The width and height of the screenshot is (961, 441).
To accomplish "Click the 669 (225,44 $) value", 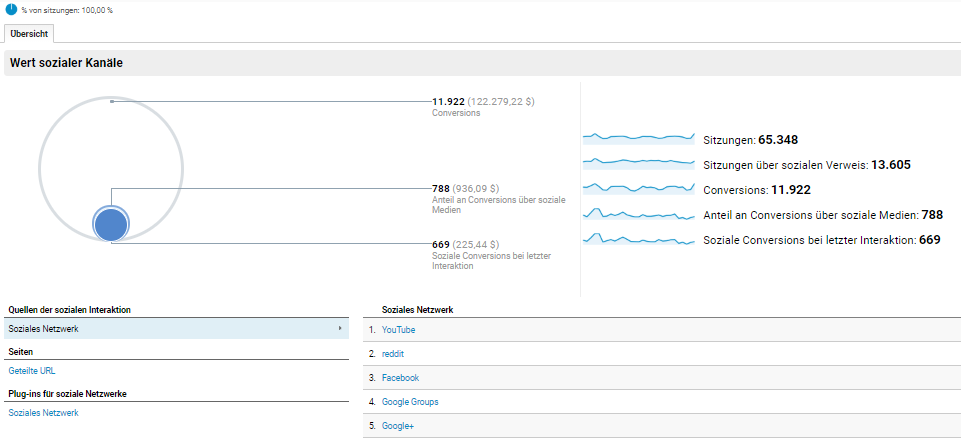I will click(466, 244).
